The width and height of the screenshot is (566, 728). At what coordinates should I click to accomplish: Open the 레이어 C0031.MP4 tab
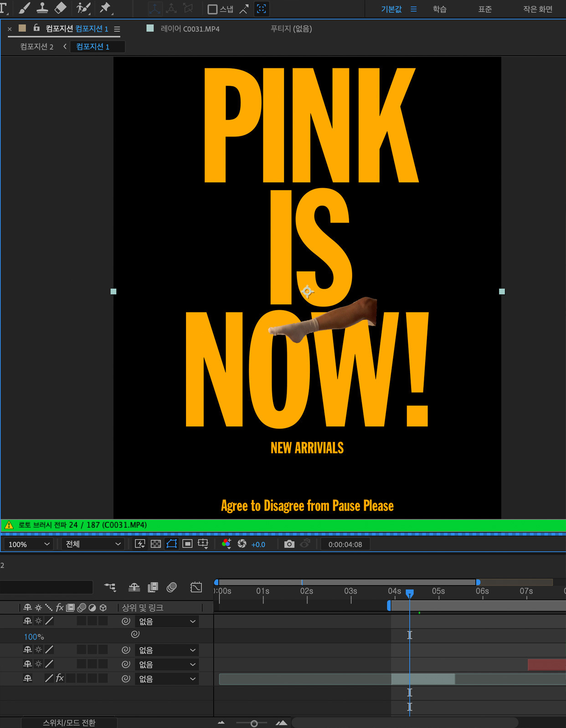pos(190,29)
